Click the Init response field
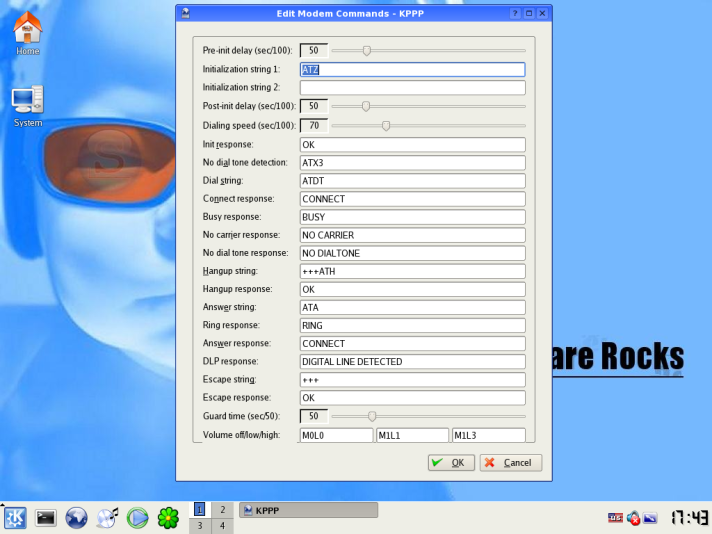Screen dimensions: 712x534 tap(412, 144)
